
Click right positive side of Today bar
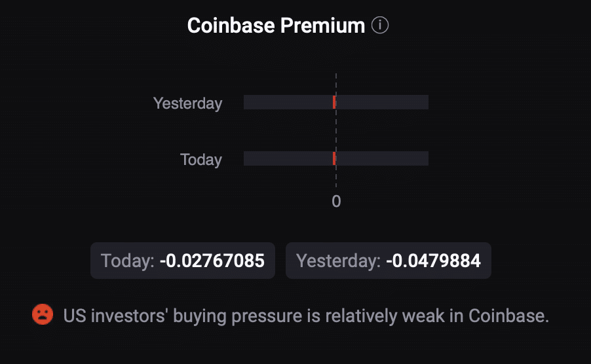383,158
